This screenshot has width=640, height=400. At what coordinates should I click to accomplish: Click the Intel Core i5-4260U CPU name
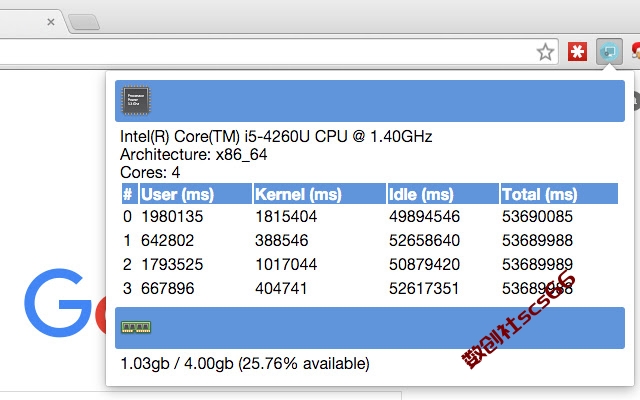click(276, 136)
